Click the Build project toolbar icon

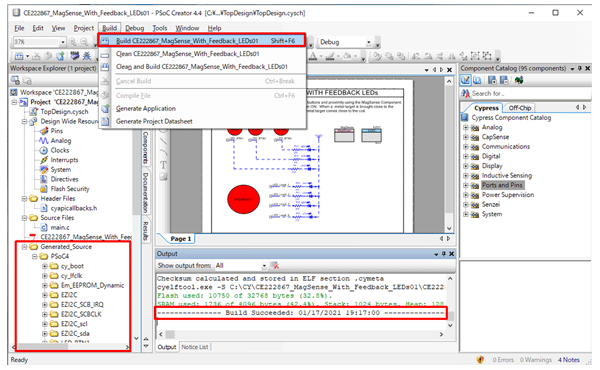pos(19,56)
